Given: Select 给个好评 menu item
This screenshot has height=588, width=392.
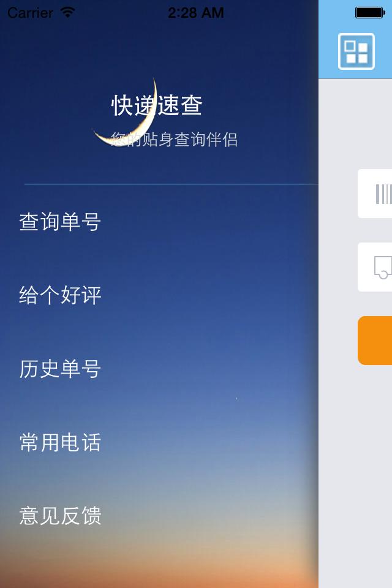Looking at the screenshot, I should (x=60, y=295).
